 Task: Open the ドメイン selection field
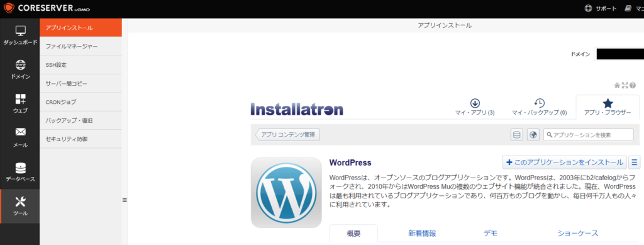619,54
